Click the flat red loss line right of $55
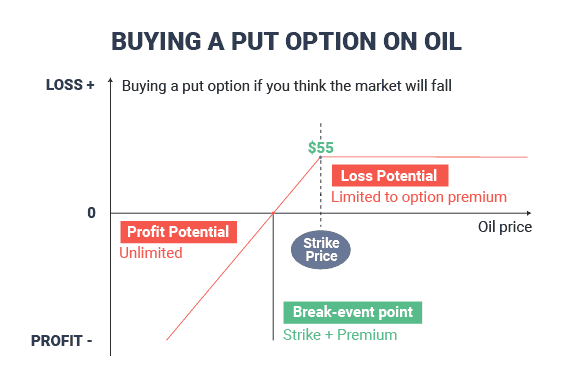 424,157
